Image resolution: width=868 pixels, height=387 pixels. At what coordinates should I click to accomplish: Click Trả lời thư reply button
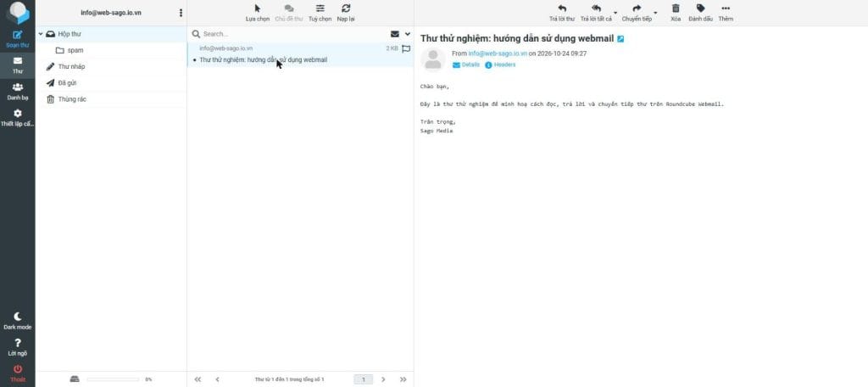pos(562,13)
